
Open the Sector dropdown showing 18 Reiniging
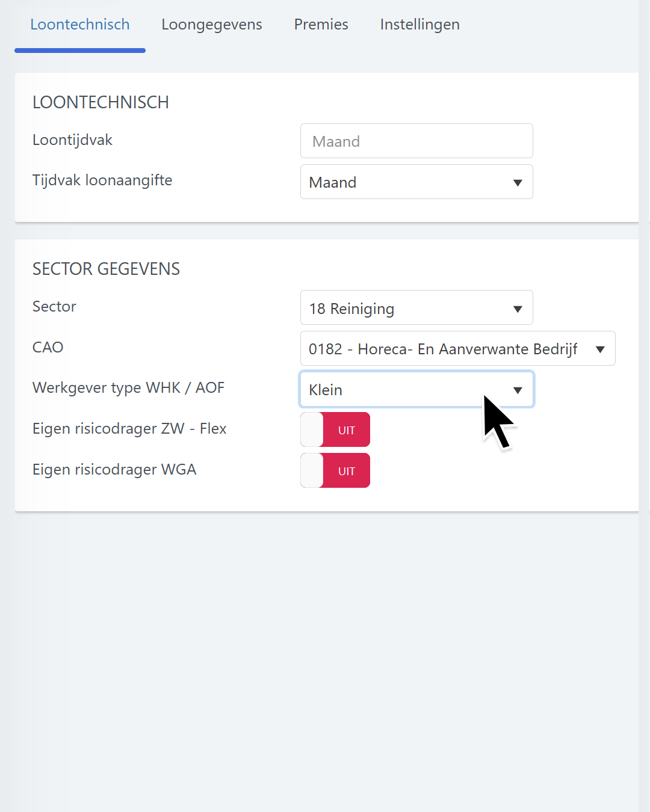(x=416, y=308)
